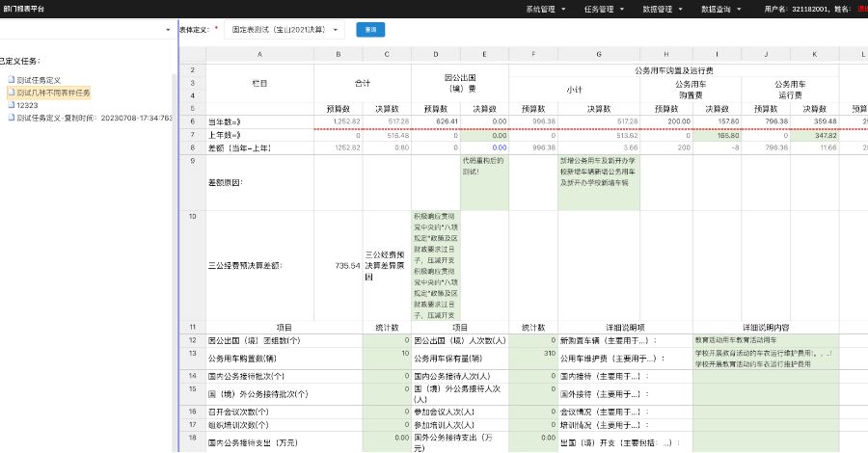The image size is (868, 453).
Task: Click cell value 1,252.82
Action: tap(339, 121)
